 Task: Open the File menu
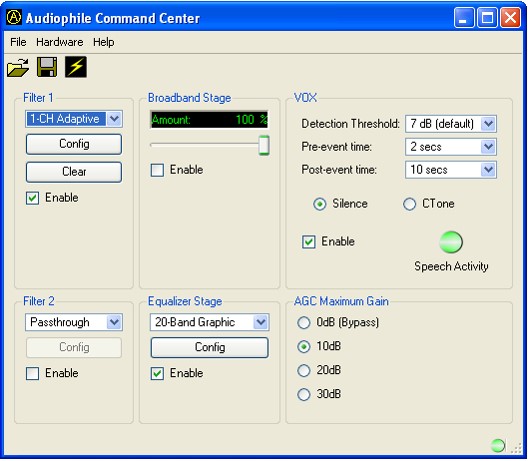pyautogui.click(x=18, y=42)
